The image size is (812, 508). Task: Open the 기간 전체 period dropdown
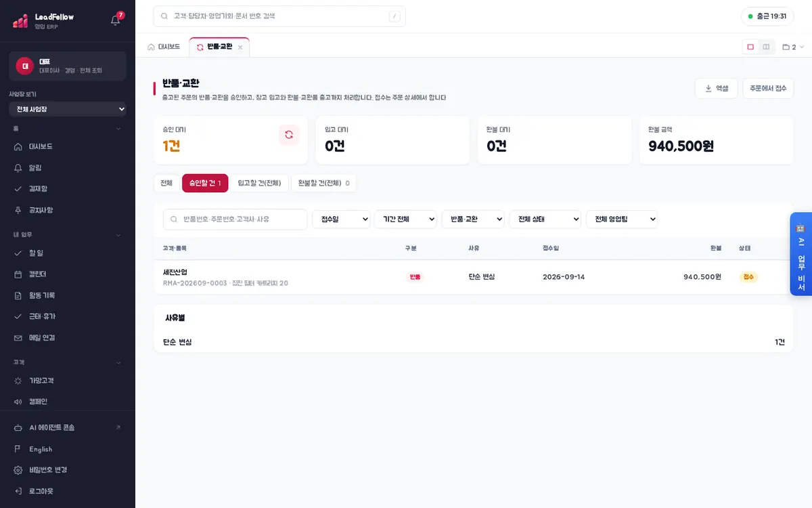click(405, 219)
